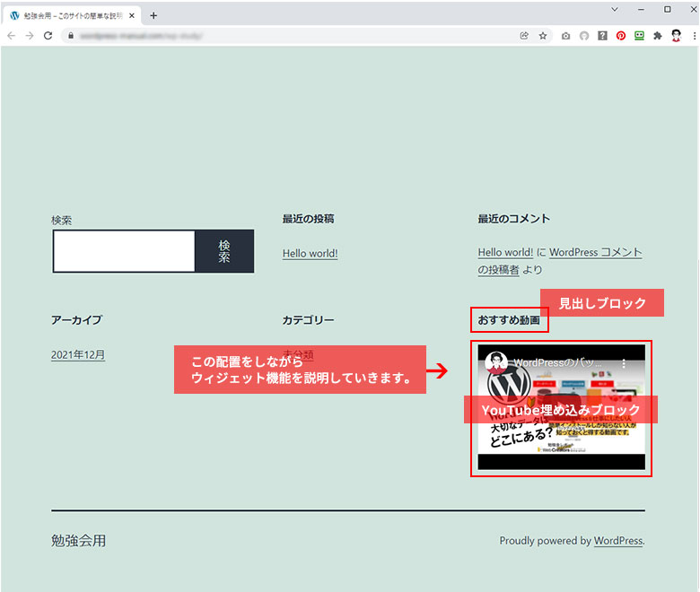Expand the tab search chevron
The width and height of the screenshot is (700, 592).
click(x=615, y=9)
